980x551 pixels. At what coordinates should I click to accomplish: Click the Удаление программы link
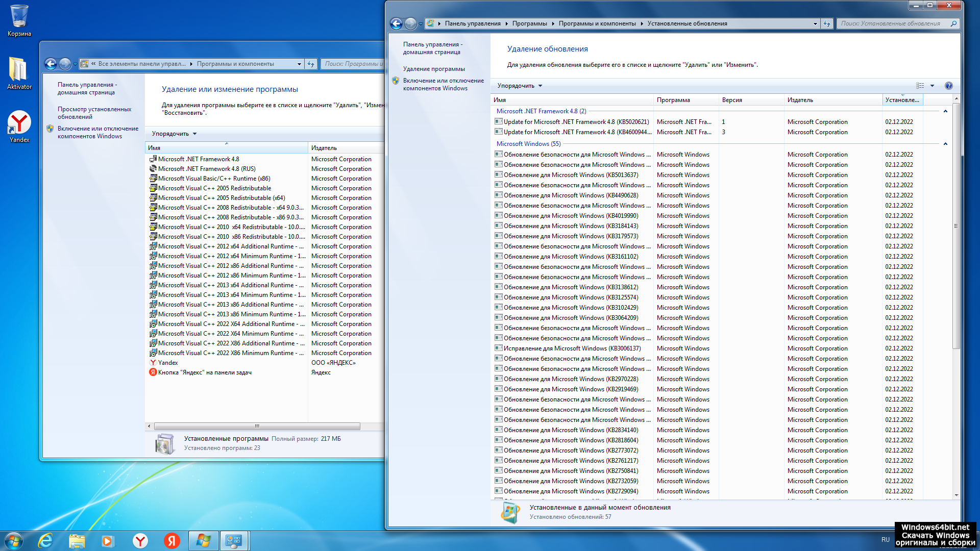coord(434,69)
